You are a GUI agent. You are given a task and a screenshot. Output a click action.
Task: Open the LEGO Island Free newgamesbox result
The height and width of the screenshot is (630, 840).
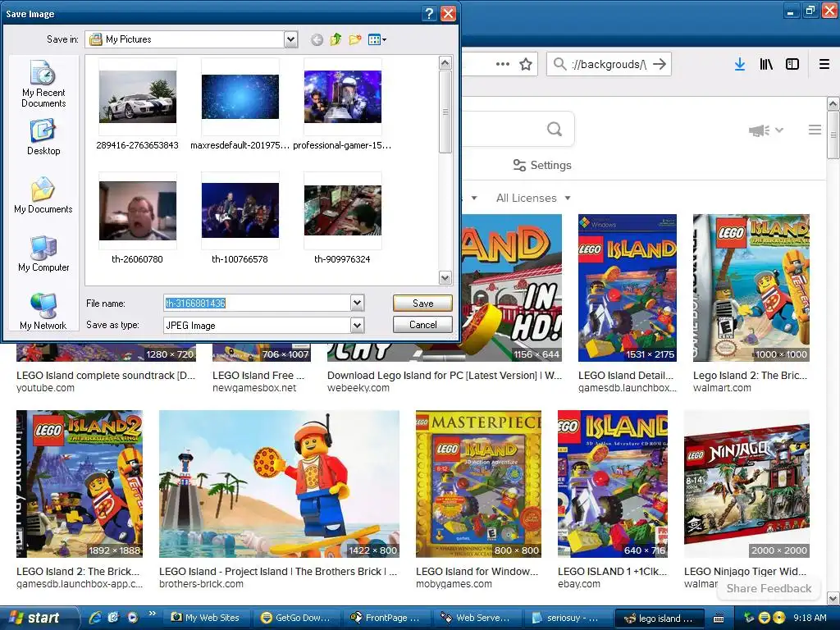click(258, 376)
